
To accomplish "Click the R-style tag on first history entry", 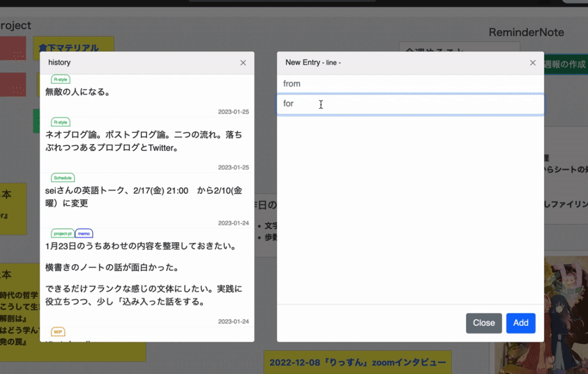I will (x=61, y=78).
